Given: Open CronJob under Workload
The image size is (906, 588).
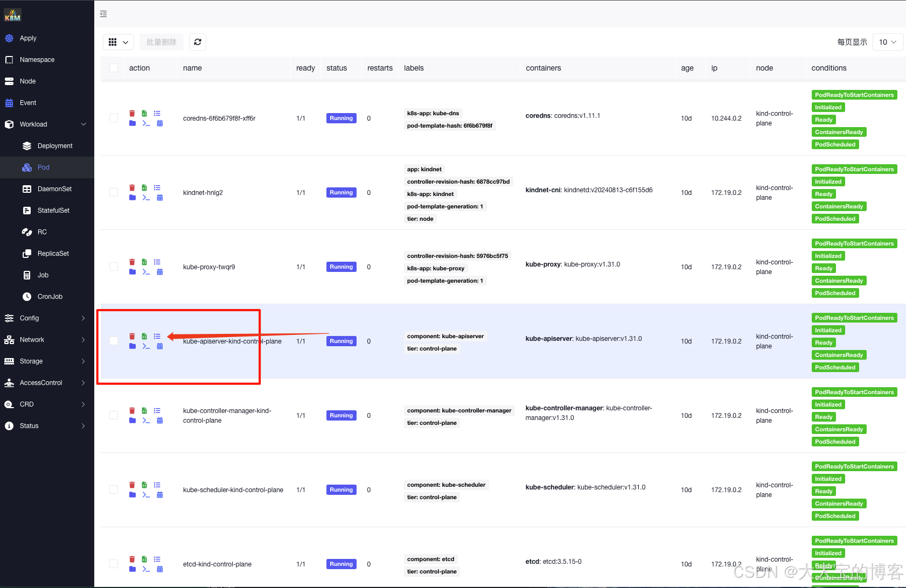Looking at the screenshot, I should point(47,297).
